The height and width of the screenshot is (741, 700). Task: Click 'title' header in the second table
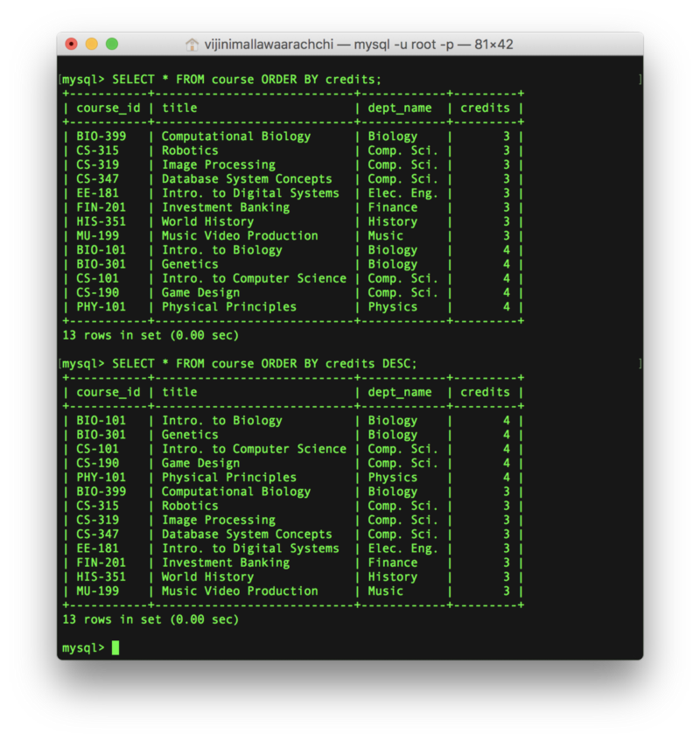[x=179, y=393]
